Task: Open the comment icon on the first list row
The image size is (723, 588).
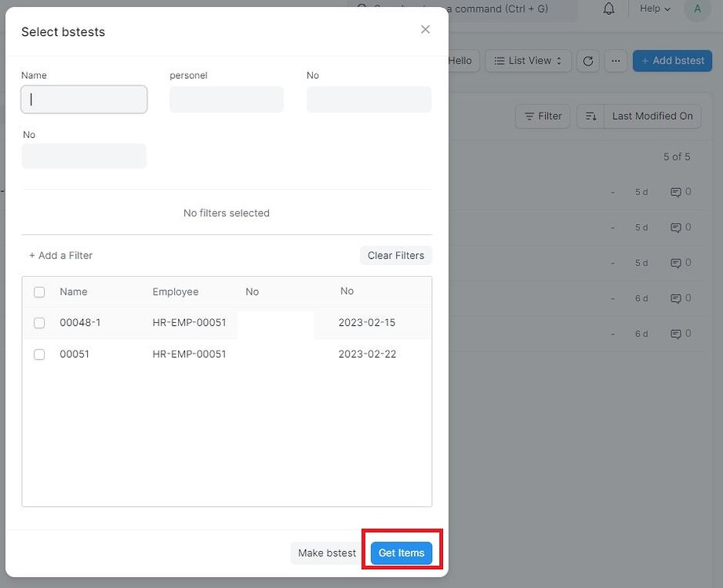Action: pos(676,191)
